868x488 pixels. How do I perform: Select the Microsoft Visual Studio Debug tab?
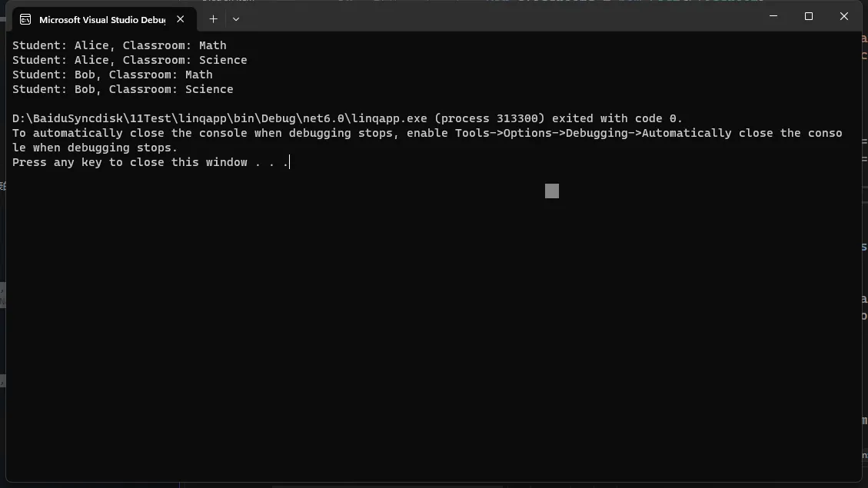click(x=102, y=20)
